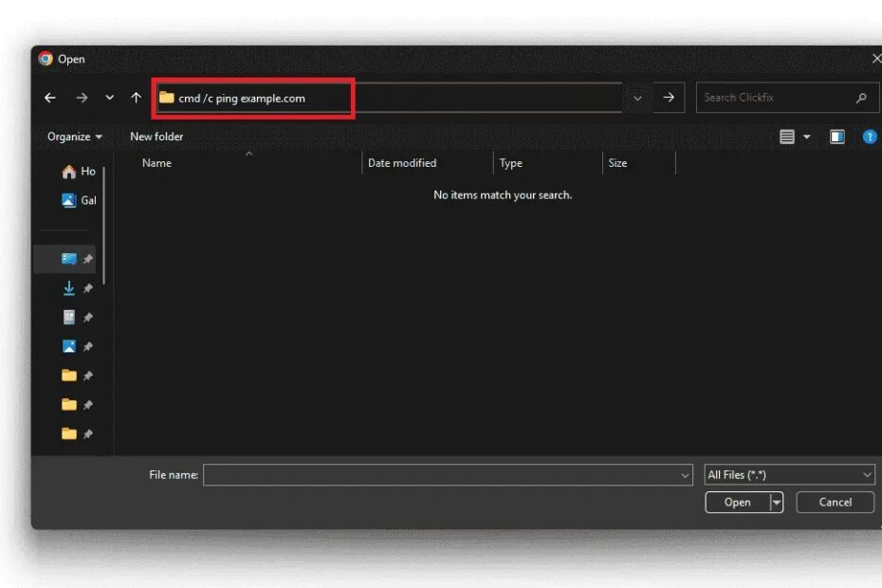
Task: Click the New folder button
Action: (156, 137)
